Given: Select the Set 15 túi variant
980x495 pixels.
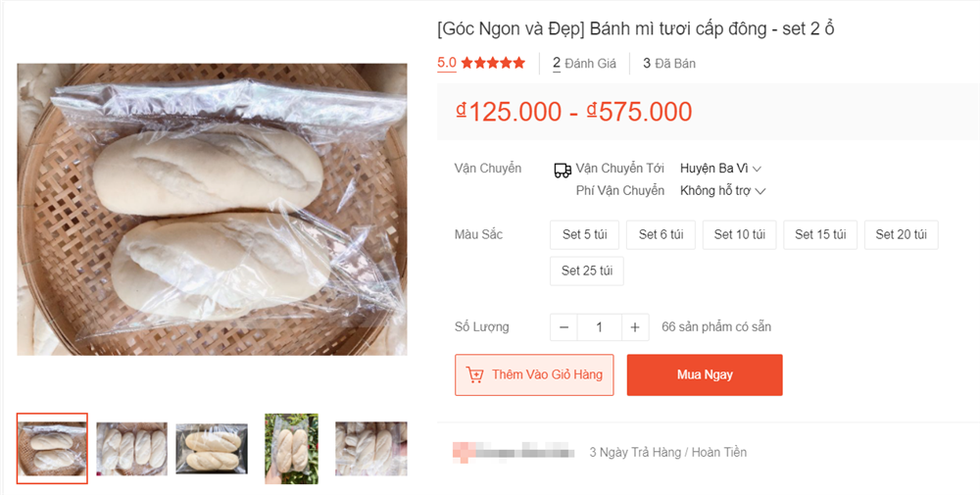Looking at the screenshot, I should pos(820,234).
